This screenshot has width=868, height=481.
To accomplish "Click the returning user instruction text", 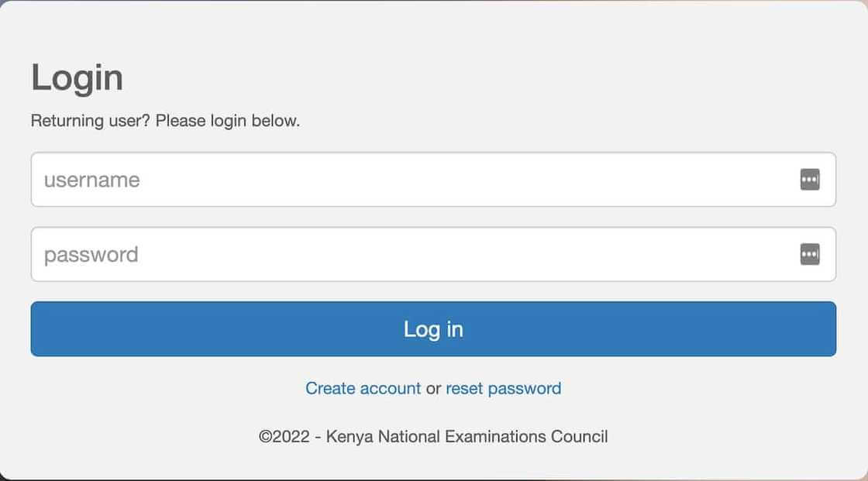I will [165, 120].
